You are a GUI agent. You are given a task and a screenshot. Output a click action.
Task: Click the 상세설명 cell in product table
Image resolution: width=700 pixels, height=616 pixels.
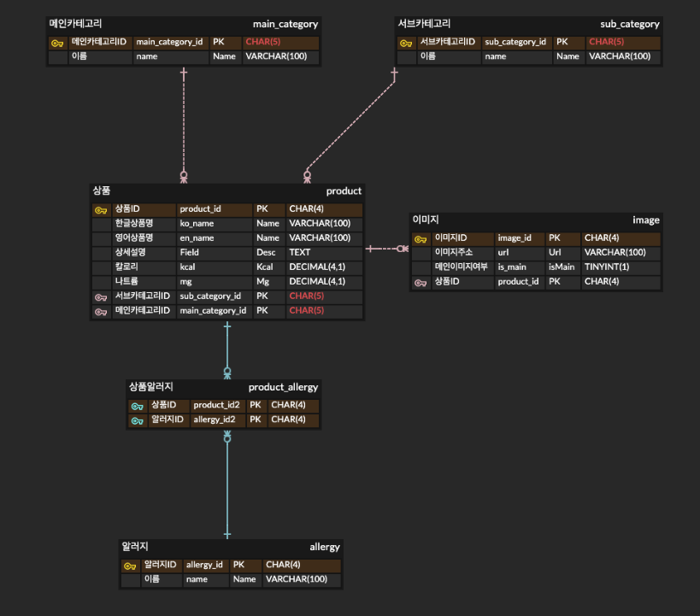point(144,253)
